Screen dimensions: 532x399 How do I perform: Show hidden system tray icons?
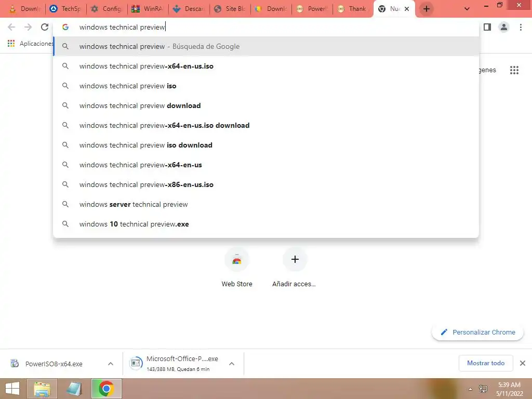tap(470, 389)
